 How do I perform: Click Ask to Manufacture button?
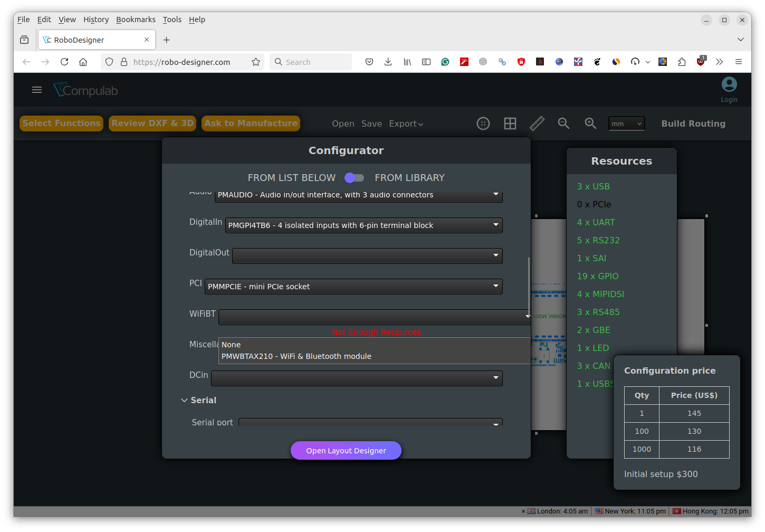(251, 123)
